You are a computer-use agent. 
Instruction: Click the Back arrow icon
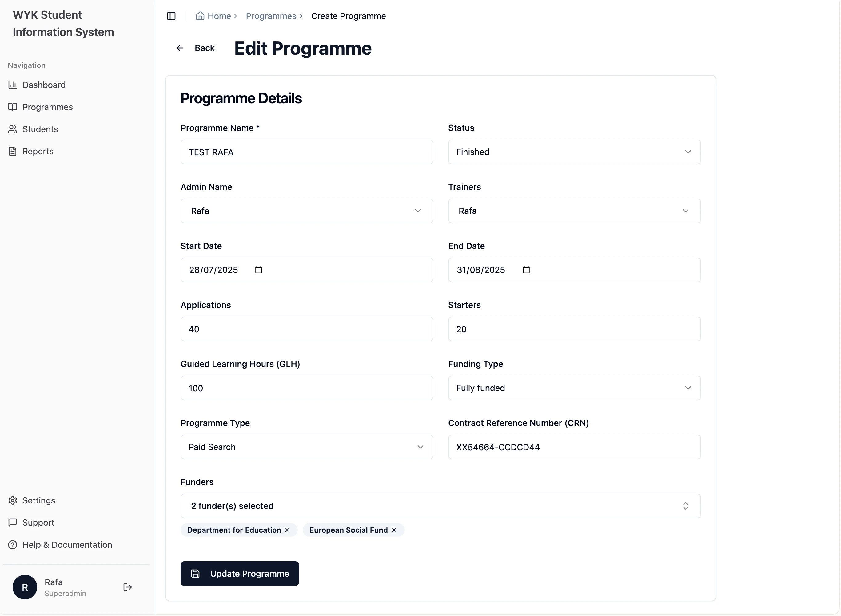point(180,48)
